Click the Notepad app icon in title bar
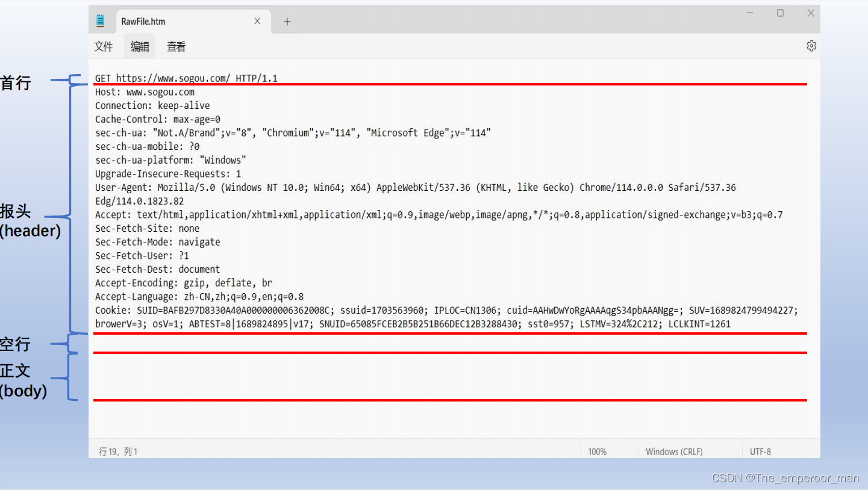 (x=101, y=21)
